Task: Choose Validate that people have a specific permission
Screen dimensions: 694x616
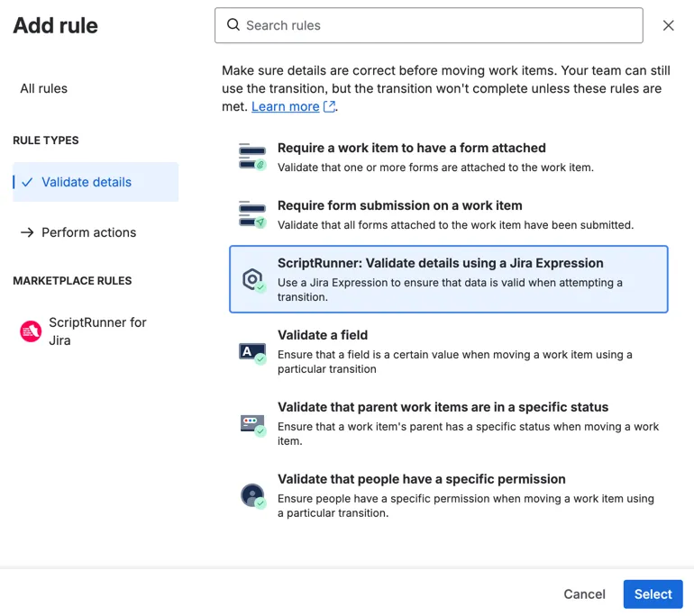Action: [x=448, y=495]
